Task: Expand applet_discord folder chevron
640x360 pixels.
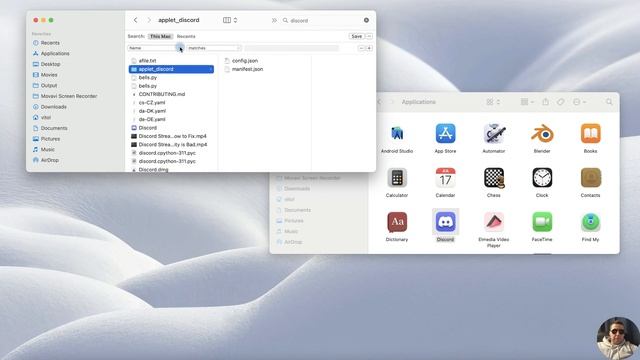Action: 211,69
